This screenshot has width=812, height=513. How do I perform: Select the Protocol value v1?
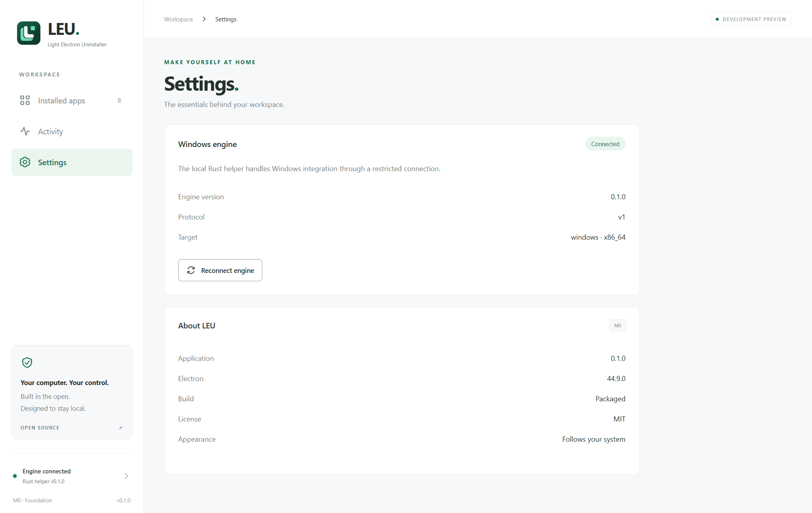pyautogui.click(x=621, y=217)
